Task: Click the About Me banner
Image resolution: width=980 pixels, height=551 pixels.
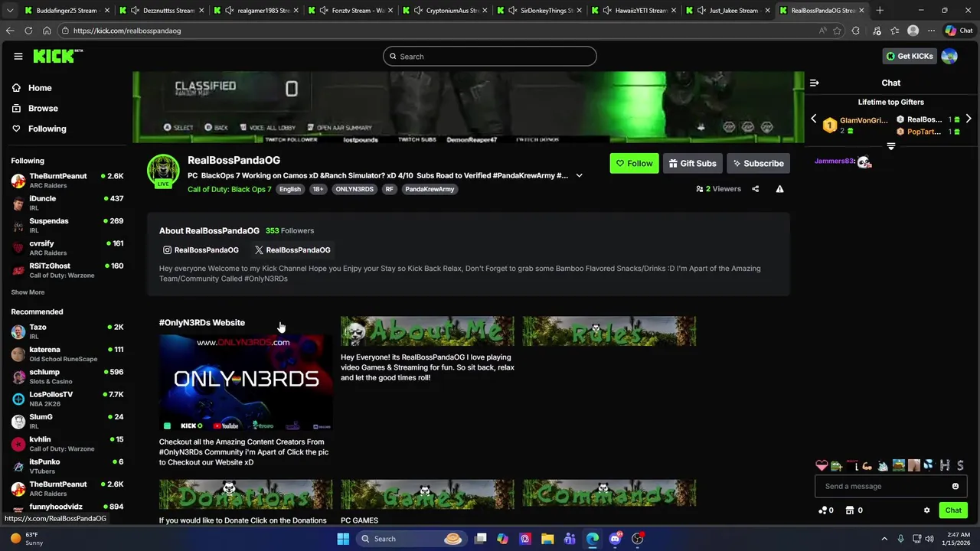Action: tap(427, 331)
